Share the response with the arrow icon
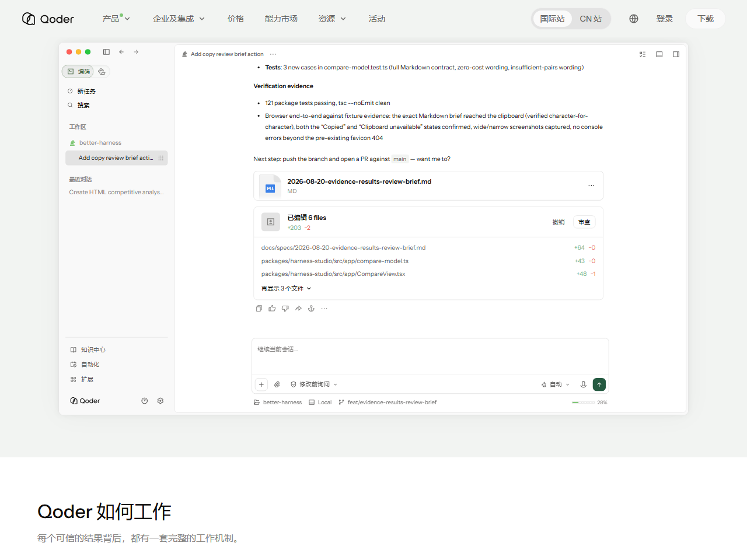 pos(298,309)
